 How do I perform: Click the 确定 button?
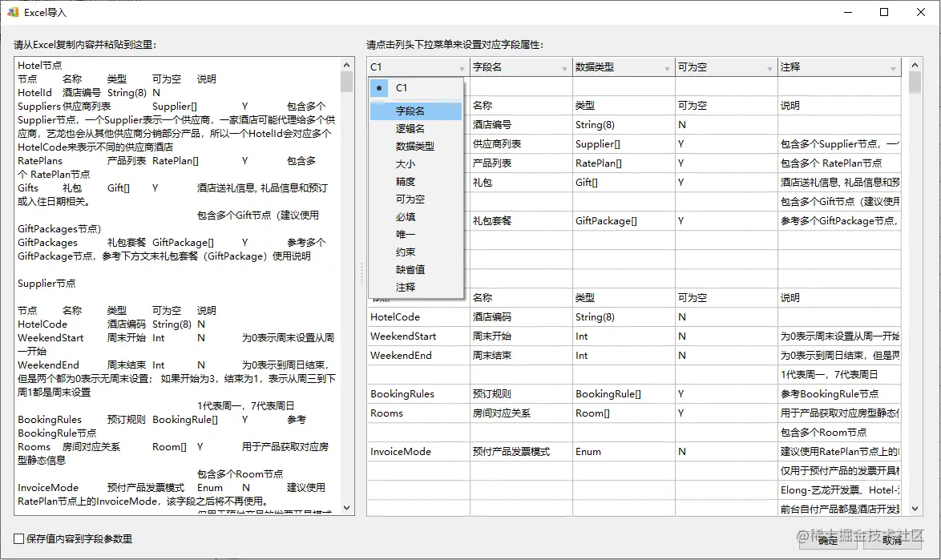[828, 542]
